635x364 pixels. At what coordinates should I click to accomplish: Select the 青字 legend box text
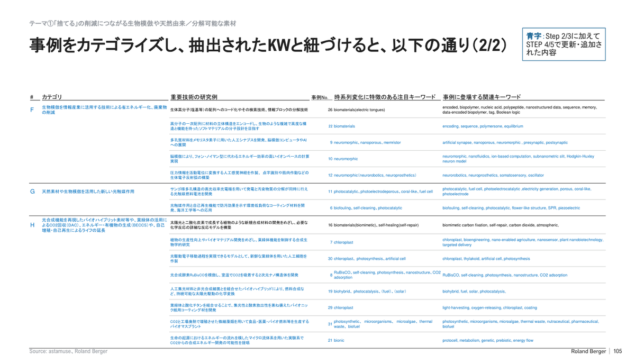point(565,44)
